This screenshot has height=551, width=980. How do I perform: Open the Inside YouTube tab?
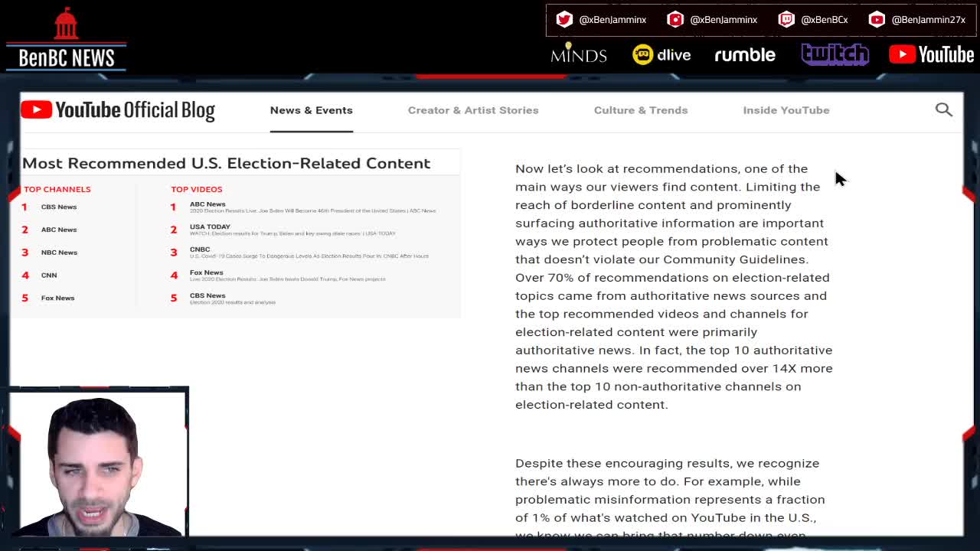click(786, 110)
